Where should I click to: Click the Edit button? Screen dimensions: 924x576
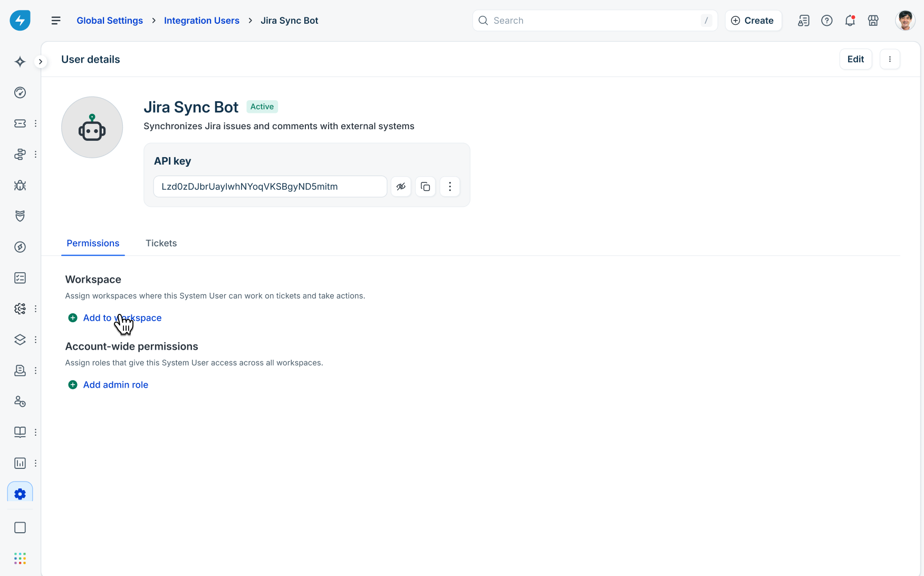pyautogui.click(x=855, y=59)
